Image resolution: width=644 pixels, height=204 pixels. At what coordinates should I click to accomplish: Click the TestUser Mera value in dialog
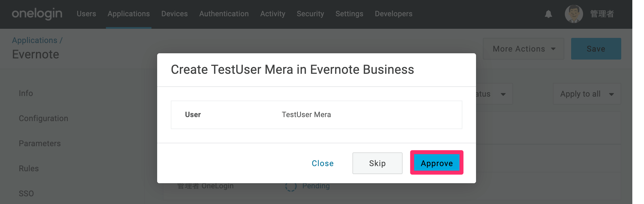coord(306,115)
